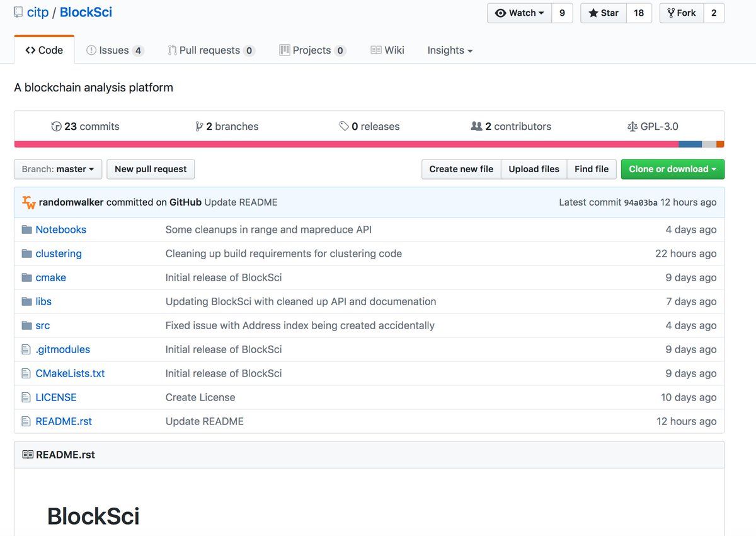
Task: View the watchers count 9
Action: pyautogui.click(x=562, y=13)
